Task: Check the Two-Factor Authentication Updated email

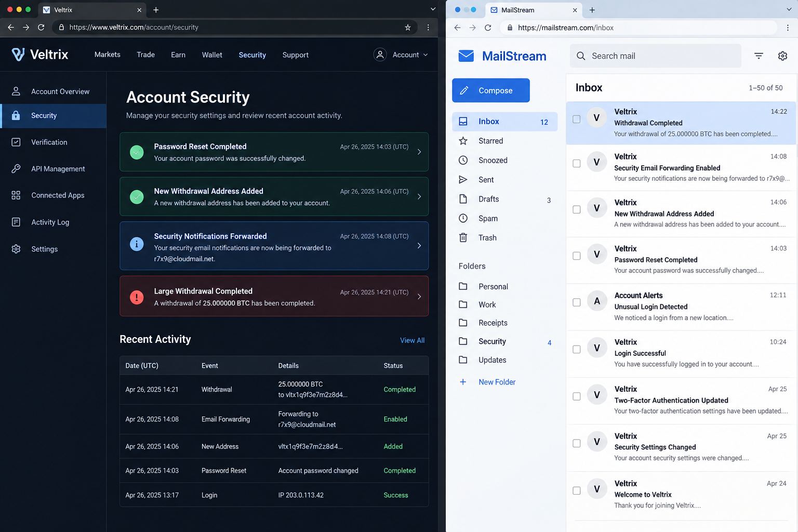Action: [577, 396]
